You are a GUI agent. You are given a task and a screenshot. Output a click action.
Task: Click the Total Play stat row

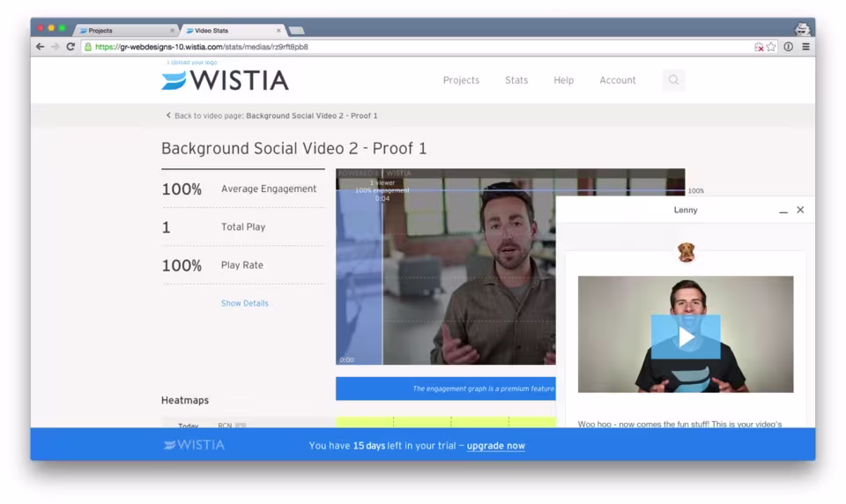243,227
